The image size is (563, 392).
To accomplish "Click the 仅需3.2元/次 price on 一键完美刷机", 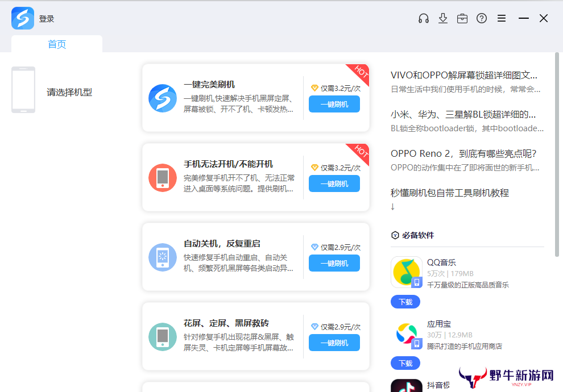I will click(x=341, y=88).
